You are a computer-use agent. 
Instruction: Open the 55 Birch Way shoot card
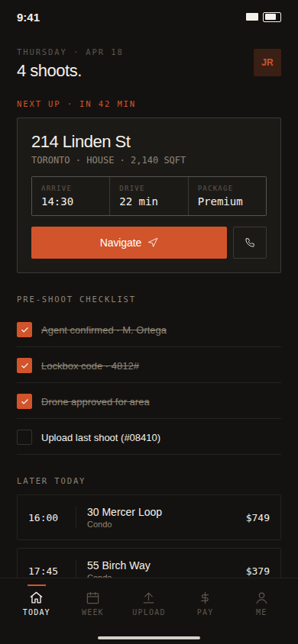click(149, 563)
